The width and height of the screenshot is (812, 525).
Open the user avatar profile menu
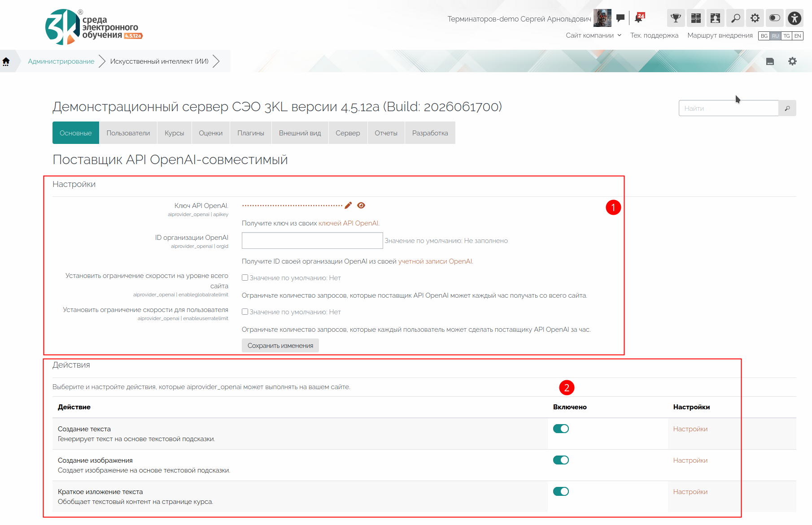pos(602,18)
